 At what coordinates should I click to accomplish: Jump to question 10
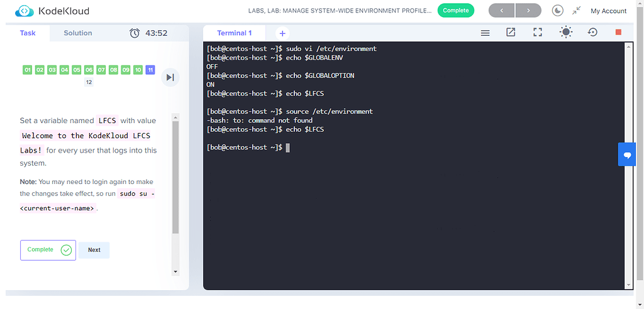[138, 70]
